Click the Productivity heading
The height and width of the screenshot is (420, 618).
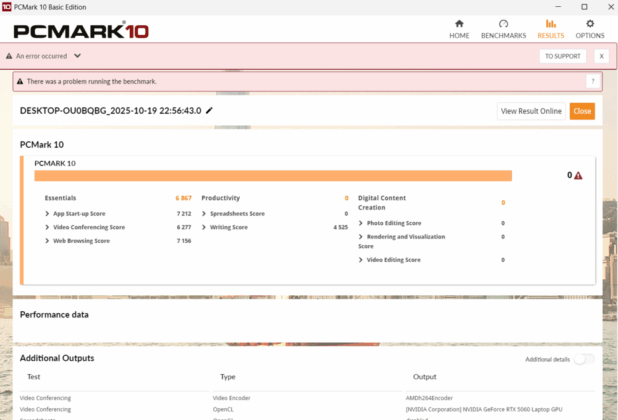[221, 198]
